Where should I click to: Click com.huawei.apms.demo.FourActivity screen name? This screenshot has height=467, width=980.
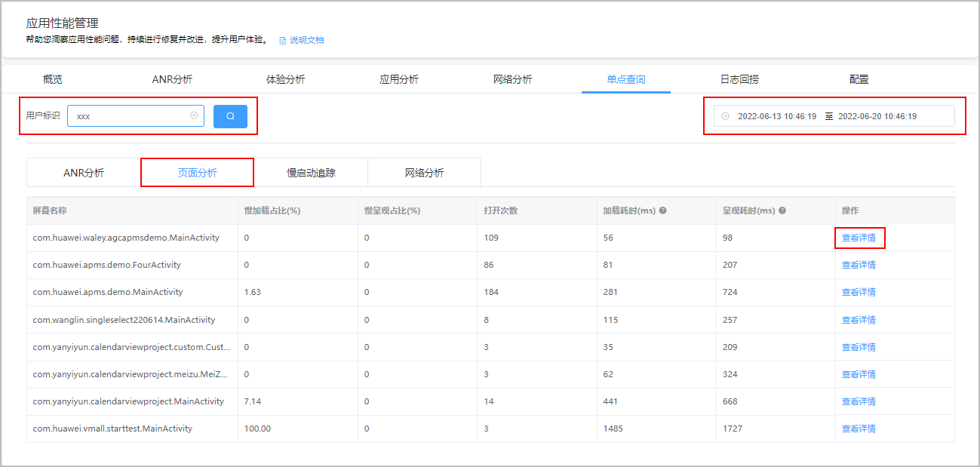pos(106,265)
